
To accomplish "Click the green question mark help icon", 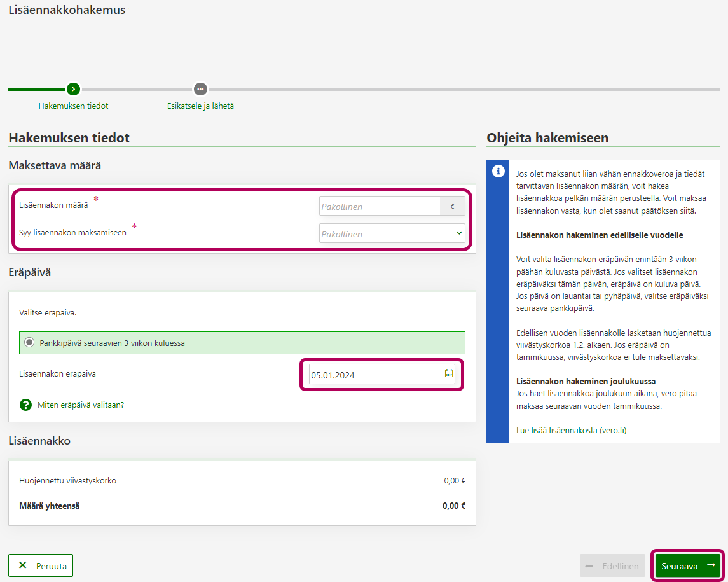I will coord(25,405).
